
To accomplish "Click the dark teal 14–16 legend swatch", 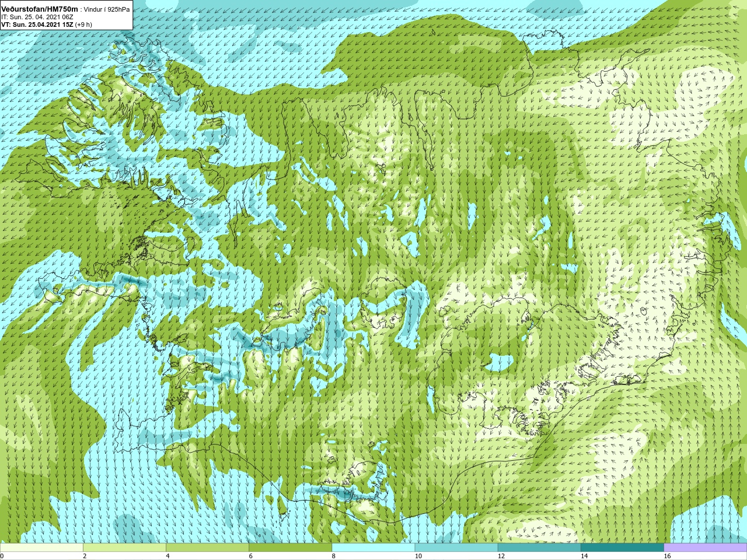I will click(623, 548).
